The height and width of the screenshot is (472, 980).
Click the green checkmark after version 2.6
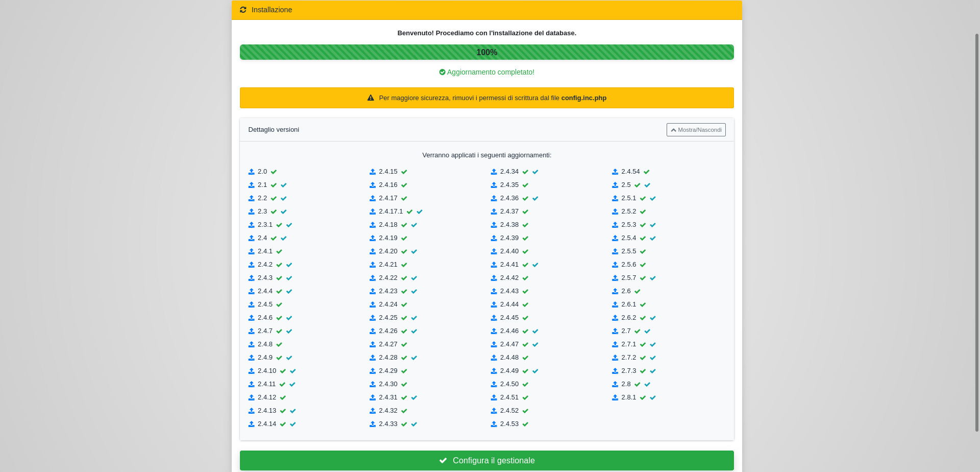pyautogui.click(x=638, y=291)
